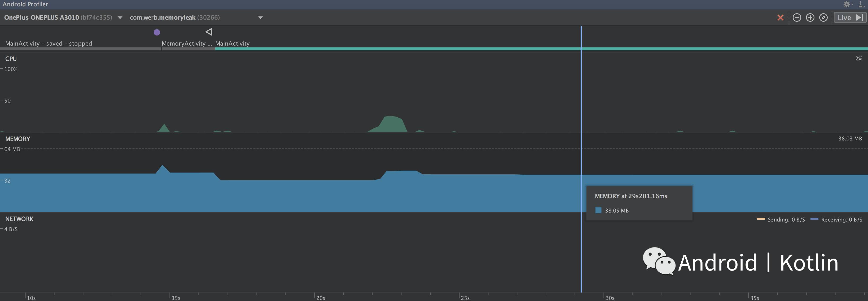Click the MemoryActivity lifecycle label
This screenshot has height=301, width=868.
(x=186, y=43)
